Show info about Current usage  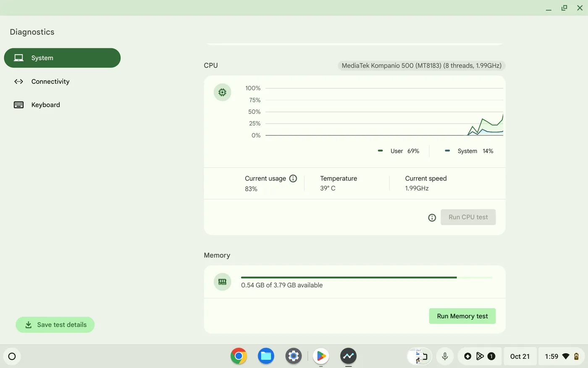(x=293, y=178)
